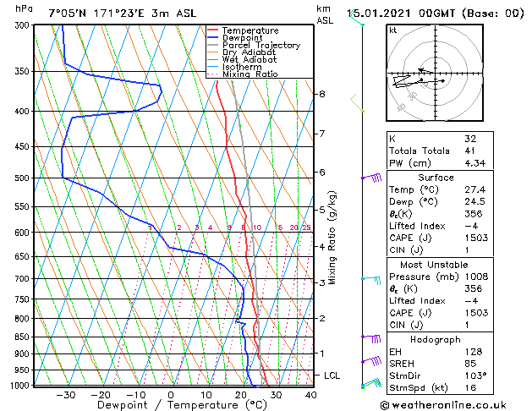Click the wind barb at 500 hPa
532x411 pixels.
tap(372, 178)
